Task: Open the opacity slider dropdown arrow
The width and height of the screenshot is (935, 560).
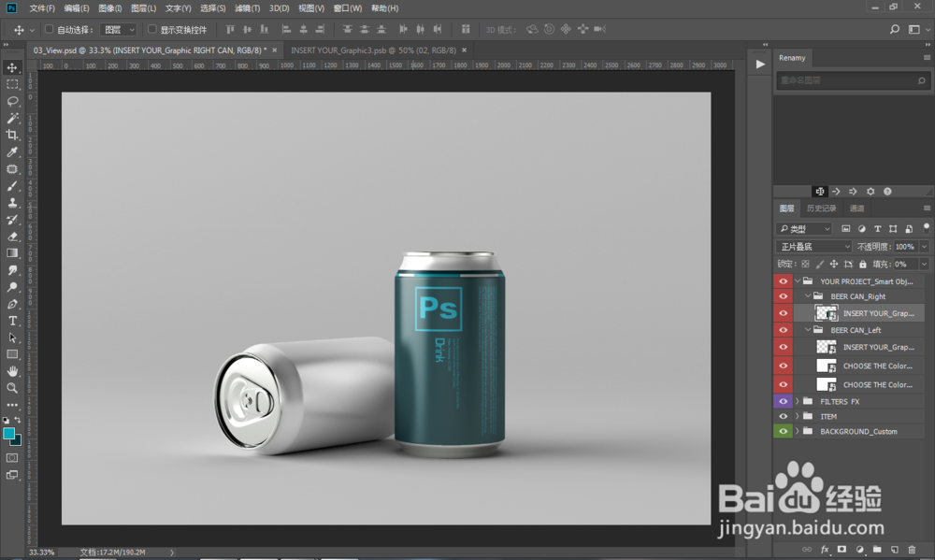Action: pos(925,246)
